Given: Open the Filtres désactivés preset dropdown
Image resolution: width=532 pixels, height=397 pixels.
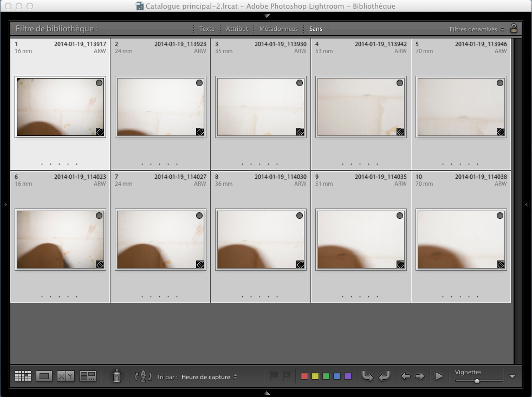Looking at the screenshot, I should pos(477,29).
